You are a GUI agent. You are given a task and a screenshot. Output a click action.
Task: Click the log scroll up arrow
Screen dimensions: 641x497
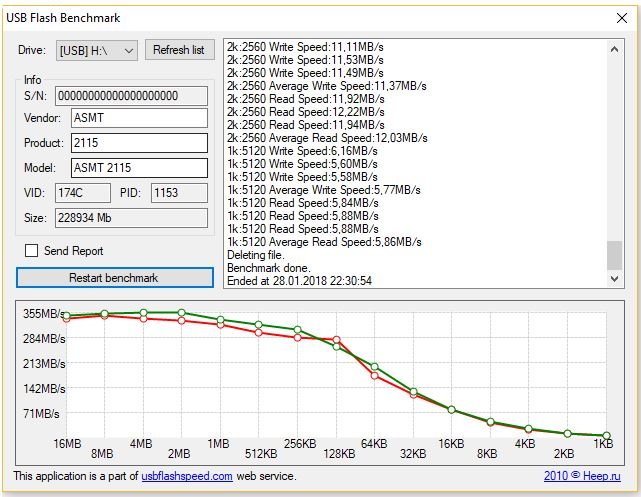[614, 49]
